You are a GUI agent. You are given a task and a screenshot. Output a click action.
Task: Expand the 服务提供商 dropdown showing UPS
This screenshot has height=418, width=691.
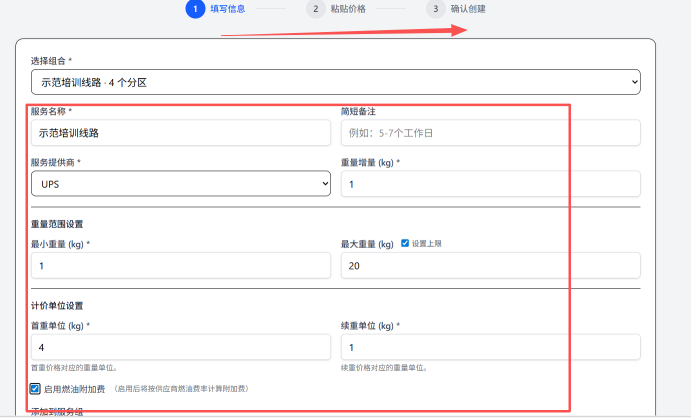180,184
